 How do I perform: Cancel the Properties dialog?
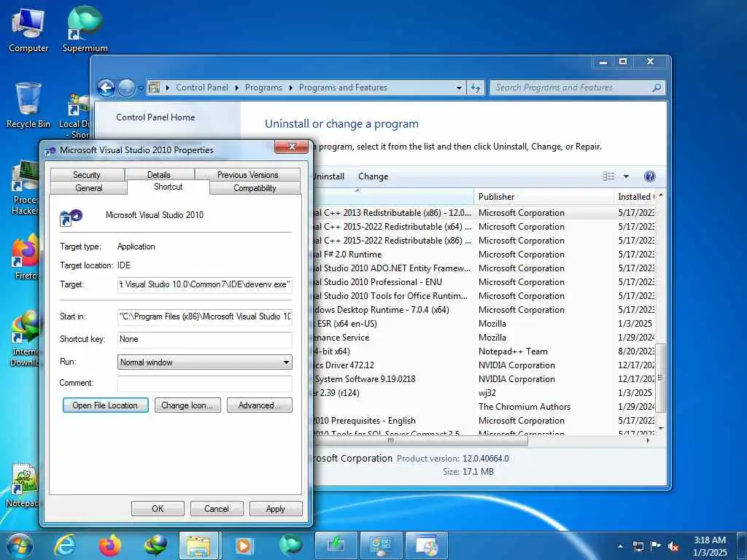coord(217,508)
